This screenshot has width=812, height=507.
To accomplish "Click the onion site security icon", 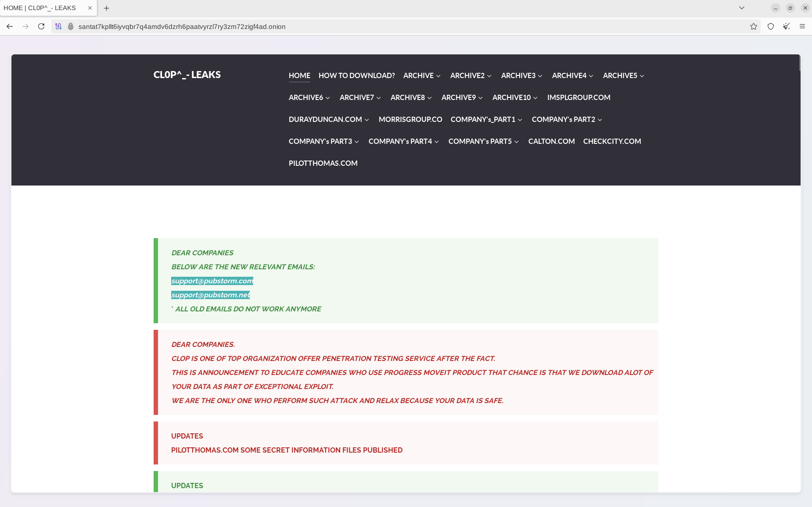I will [70, 26].
